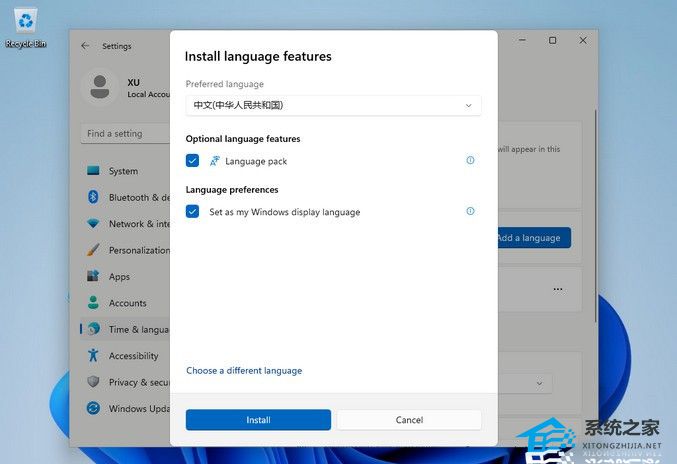Image resolution: width=677 pixels, height=464 pixels.
Task: Click the Install button
Action: 258,420
